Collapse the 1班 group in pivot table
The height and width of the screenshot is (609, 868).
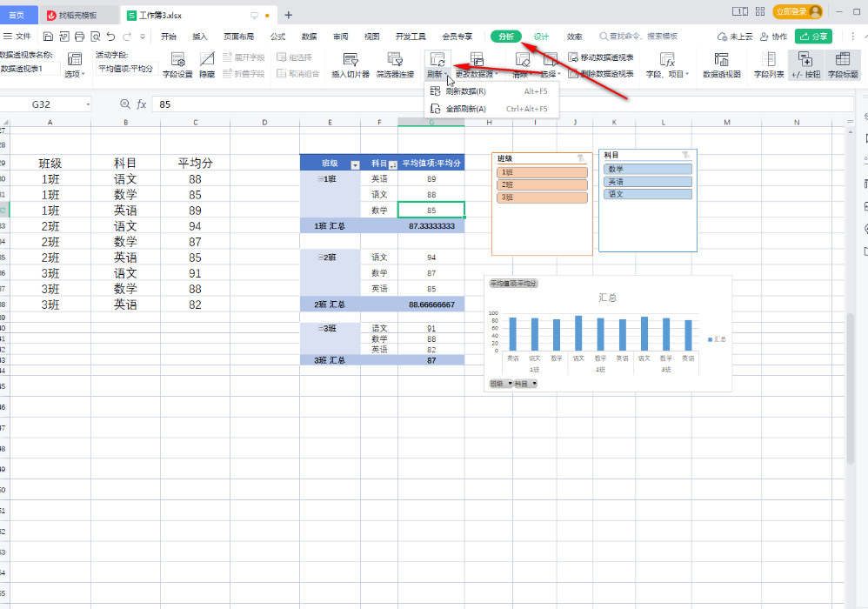pyautogui.click(x=319, y=178)
